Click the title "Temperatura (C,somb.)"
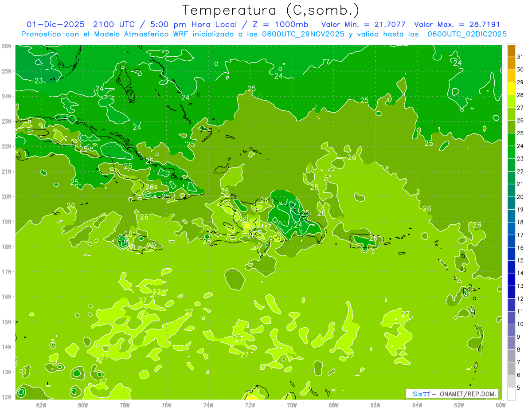This screenshot has width=532, height=411. point(271,10)
